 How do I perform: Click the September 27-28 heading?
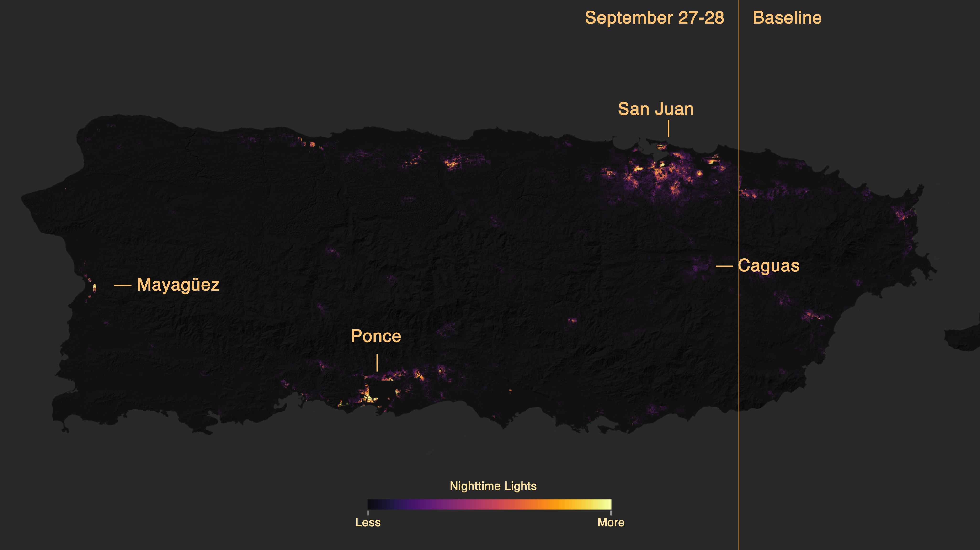point(654,18)
